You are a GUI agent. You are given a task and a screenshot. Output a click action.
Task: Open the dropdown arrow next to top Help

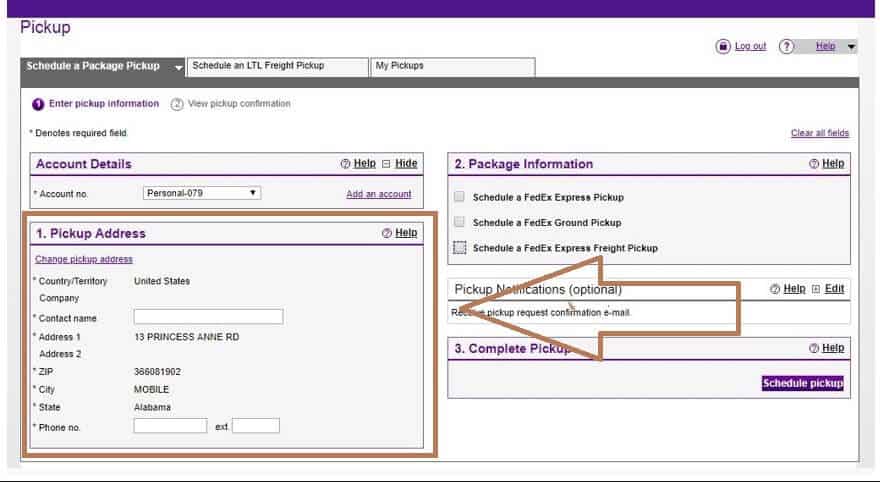(850, 47)
